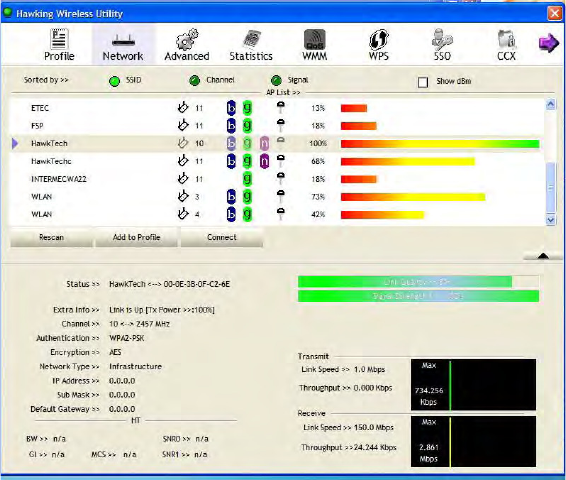This screenshot has width=566, height=480.
Task: Open the WPS icon
Action: coord(378,39)
